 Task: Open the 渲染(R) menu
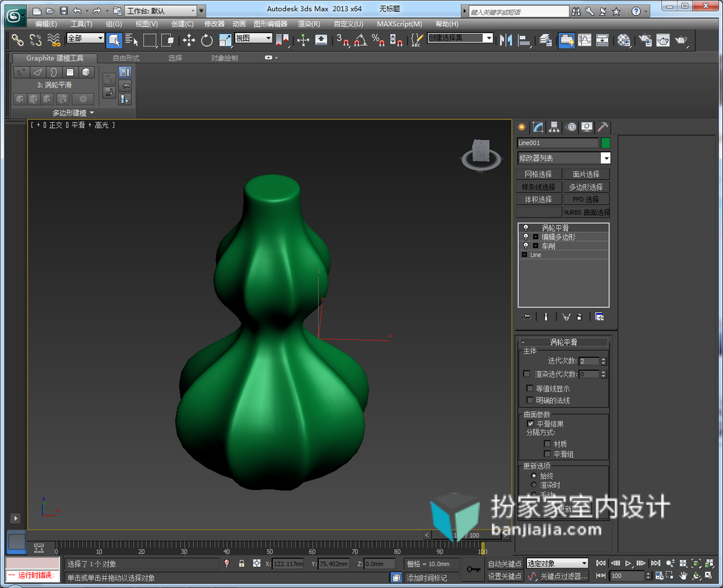(308, 24)
